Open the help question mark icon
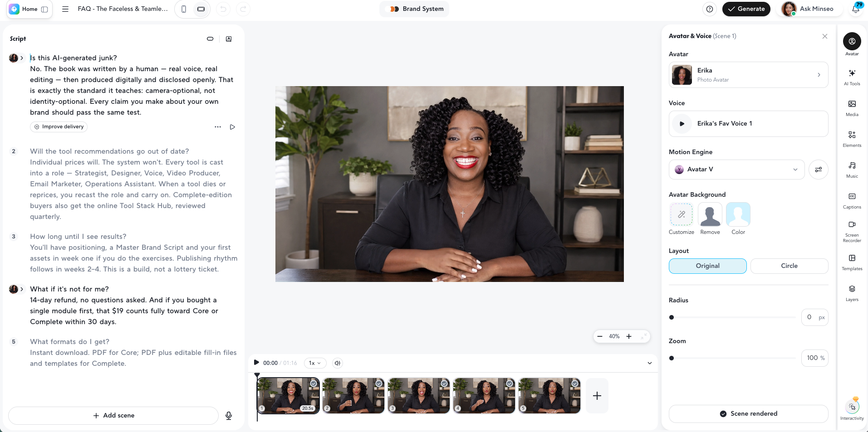The image size is (868, 432). click(x=710, y=9)
